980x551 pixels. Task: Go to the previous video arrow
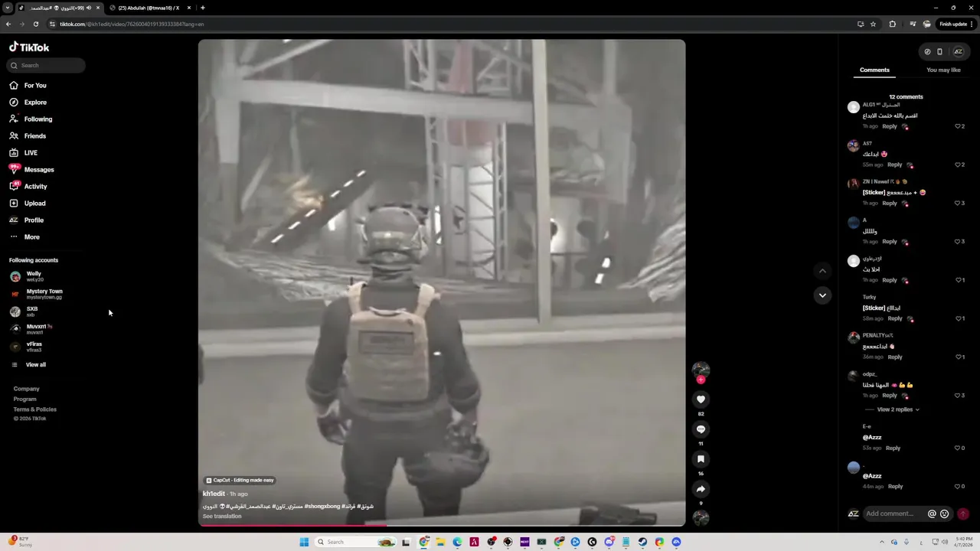(822, 271)
